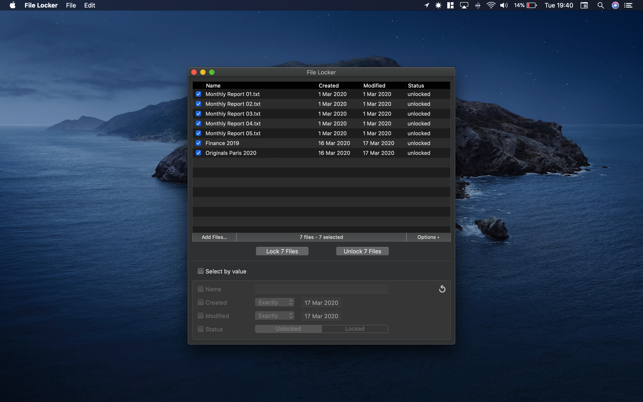Select the Locked status segment
Screen dimensions: 643x402
[355, 329]
